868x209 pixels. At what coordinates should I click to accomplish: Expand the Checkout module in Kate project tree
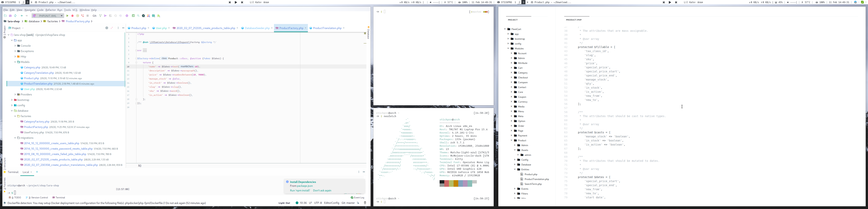pos(511,77)
